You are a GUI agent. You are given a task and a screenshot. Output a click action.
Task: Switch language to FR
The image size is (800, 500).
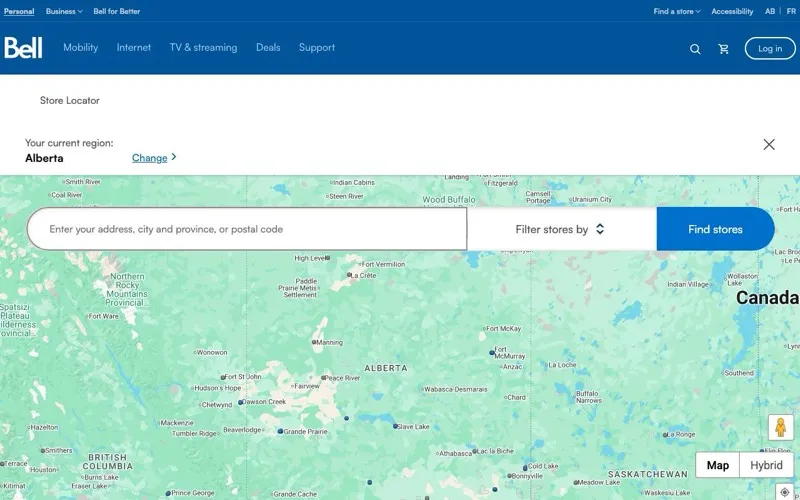791,11
